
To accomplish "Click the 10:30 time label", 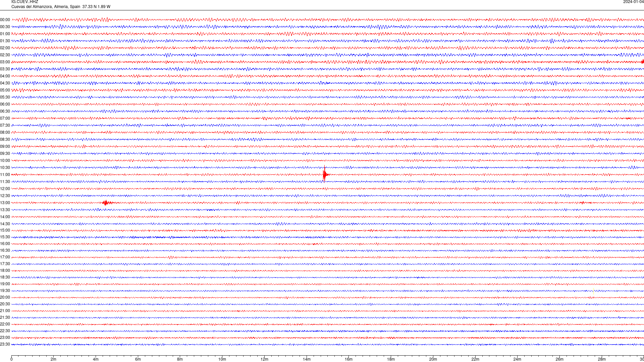I will 5,168.
